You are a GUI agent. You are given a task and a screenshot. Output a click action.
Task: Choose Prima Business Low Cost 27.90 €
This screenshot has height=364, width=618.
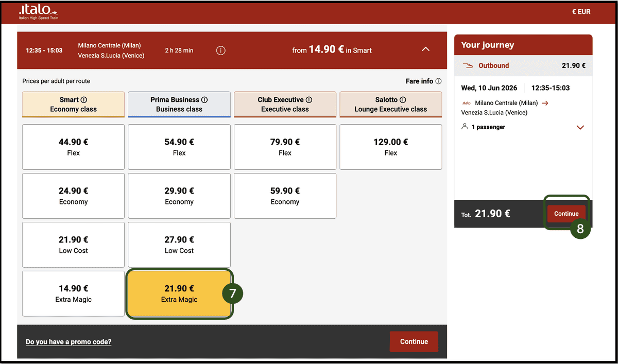pos(179,245)
